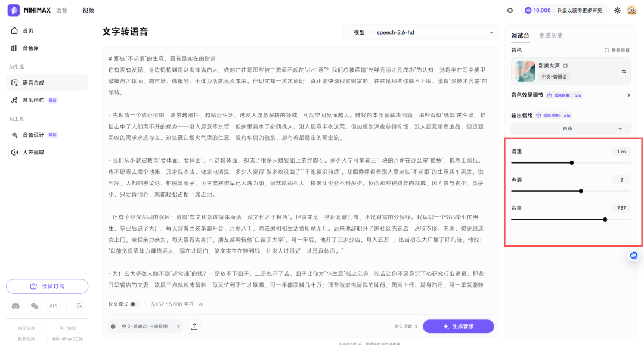Collapse the sidebar with the list-arrow icon

click(79, 306)
